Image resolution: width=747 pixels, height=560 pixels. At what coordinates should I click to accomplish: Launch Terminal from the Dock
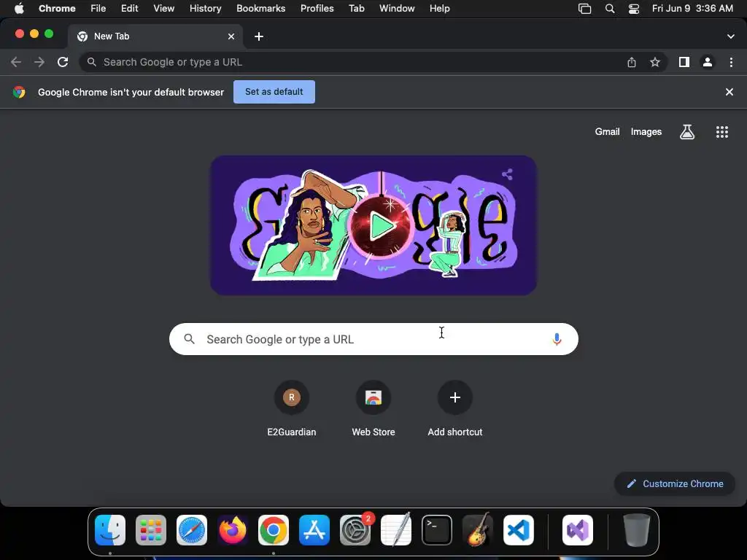437,530
